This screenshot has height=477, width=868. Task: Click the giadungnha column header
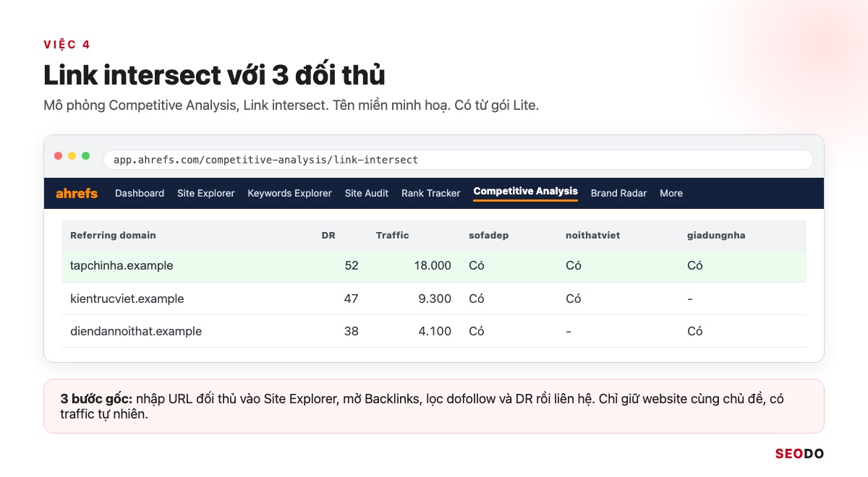(716, 235)
